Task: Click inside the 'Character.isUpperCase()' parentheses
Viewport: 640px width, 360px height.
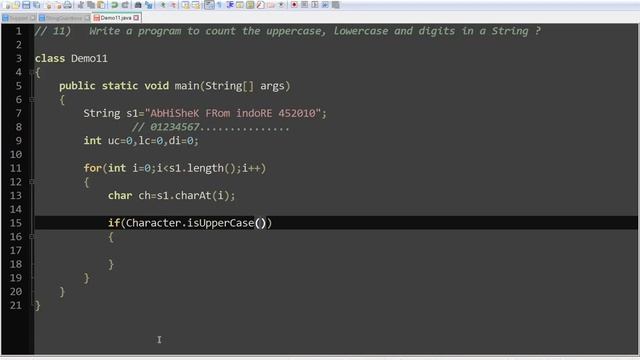Action: point(260,223)
